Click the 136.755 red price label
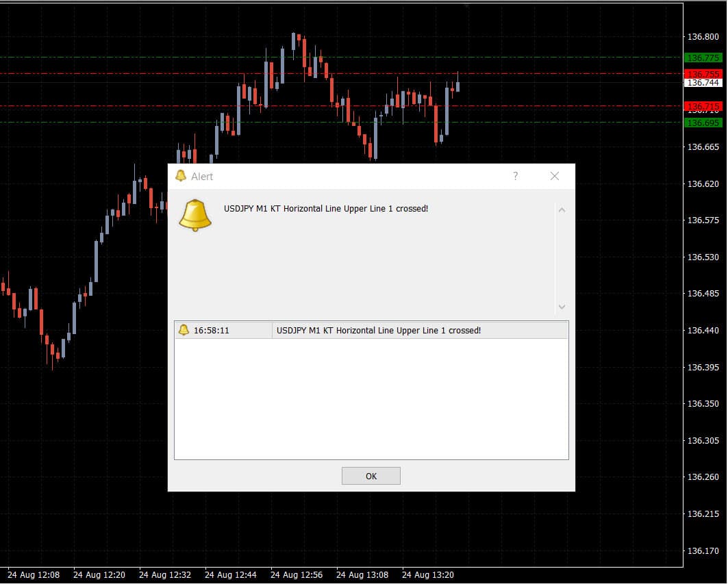Screen dimensions: 728x584 703,74
